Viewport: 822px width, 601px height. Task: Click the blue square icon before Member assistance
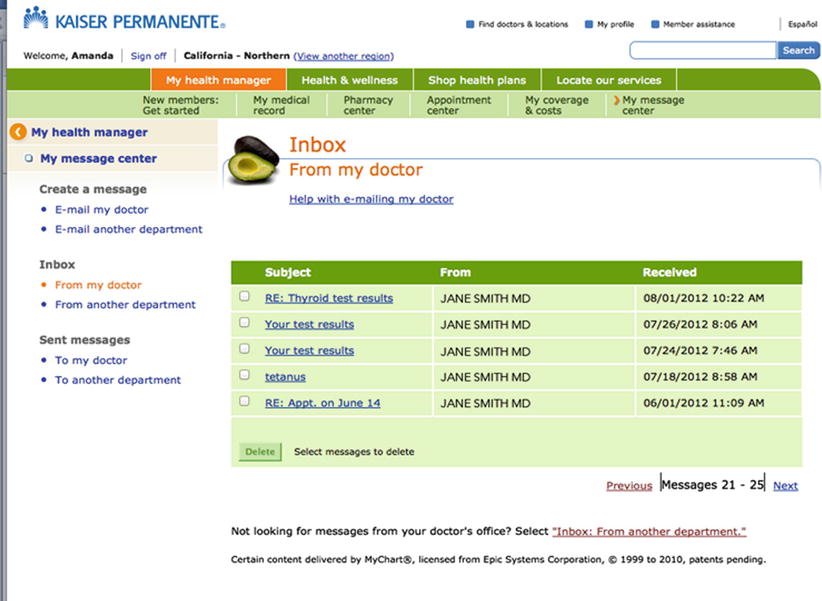(x=655, y=25)
